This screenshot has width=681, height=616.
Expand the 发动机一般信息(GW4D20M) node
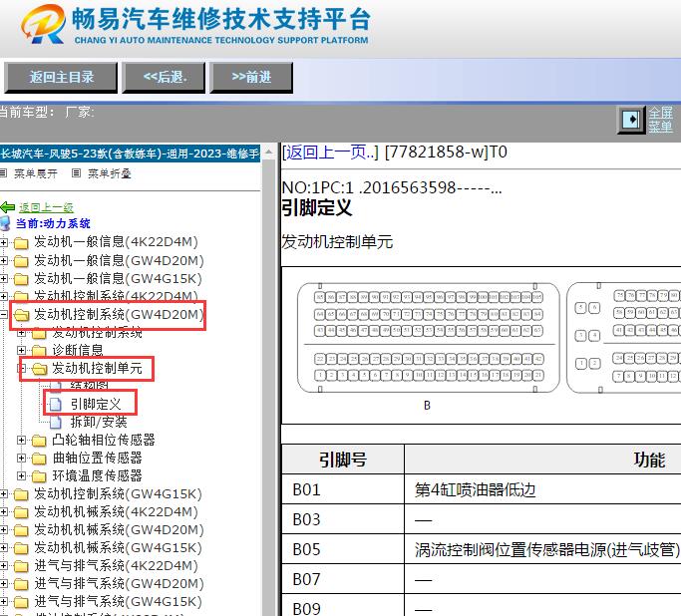click(4, 260)
